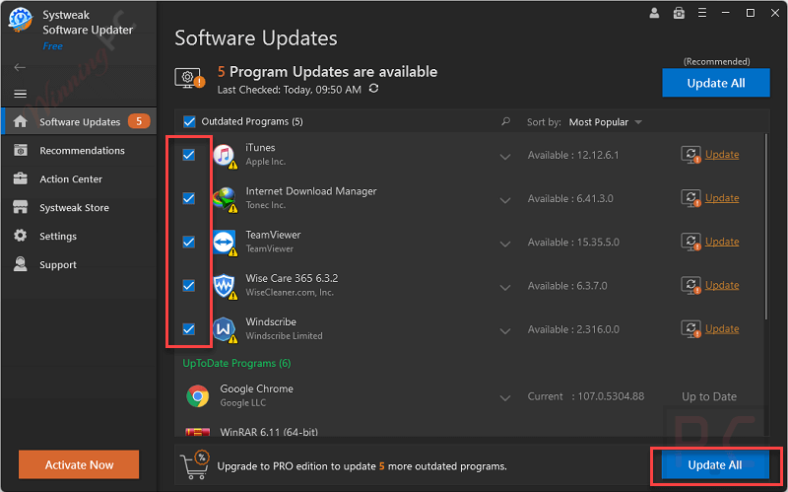Screen dimensions: 788x492
Task: Click the shopping cart discount icon
Action: (195, 464)
